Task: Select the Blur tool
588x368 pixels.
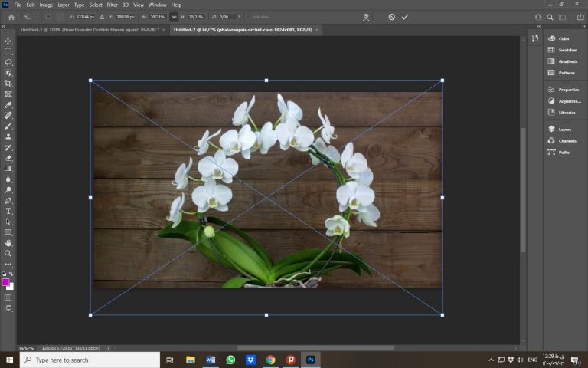Action: pyautogui.click(x=8, y=179)
